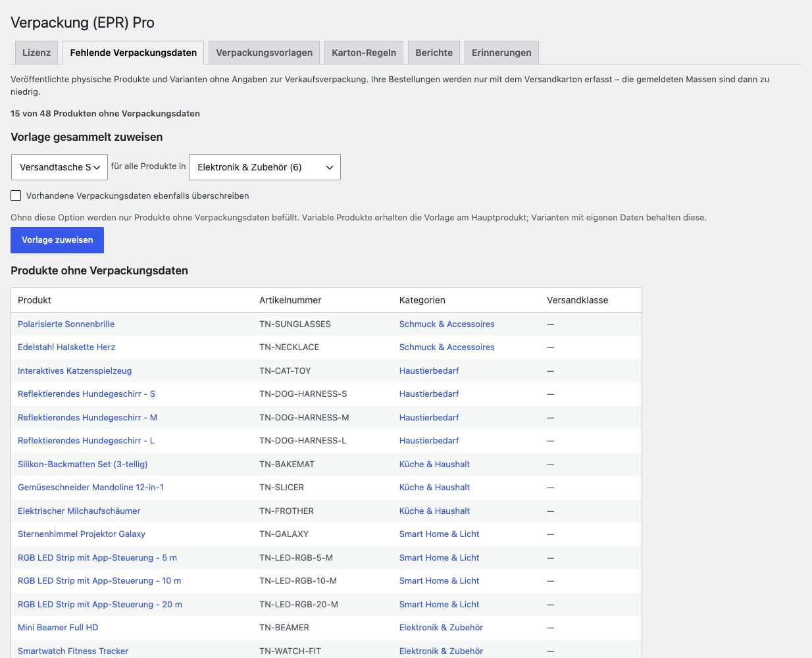Open Interaktives Katzenspielzeug product link

pyautogui.click(x=74, y=370)
